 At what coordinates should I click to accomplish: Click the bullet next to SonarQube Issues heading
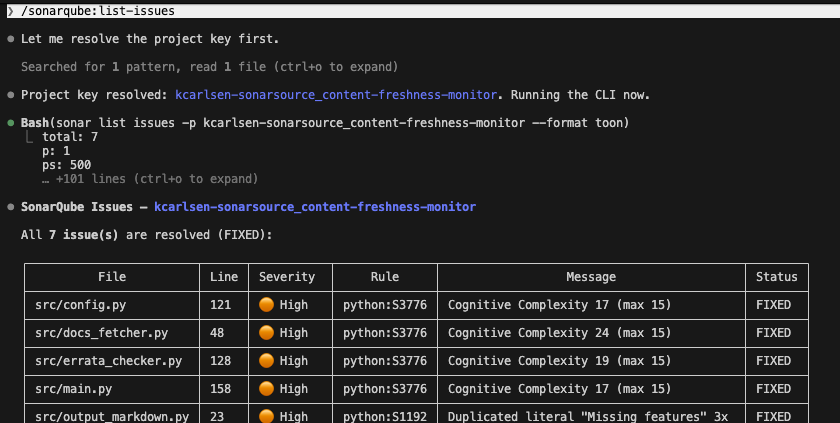(11, 207)
